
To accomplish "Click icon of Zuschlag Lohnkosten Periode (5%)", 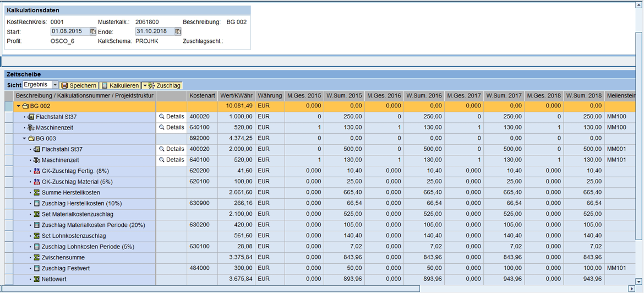I will point(37,247).
